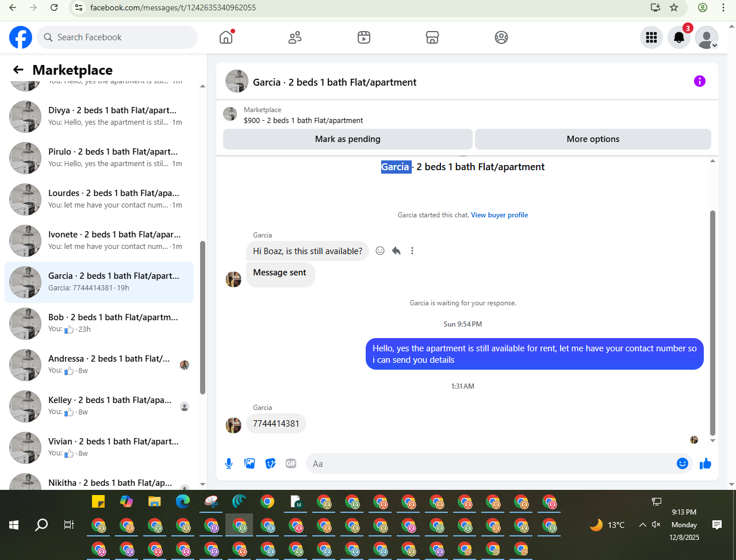Open the Notifications bell with 3 badge
The width and height of the screenshot is (736, 560).
click(679, 37)
